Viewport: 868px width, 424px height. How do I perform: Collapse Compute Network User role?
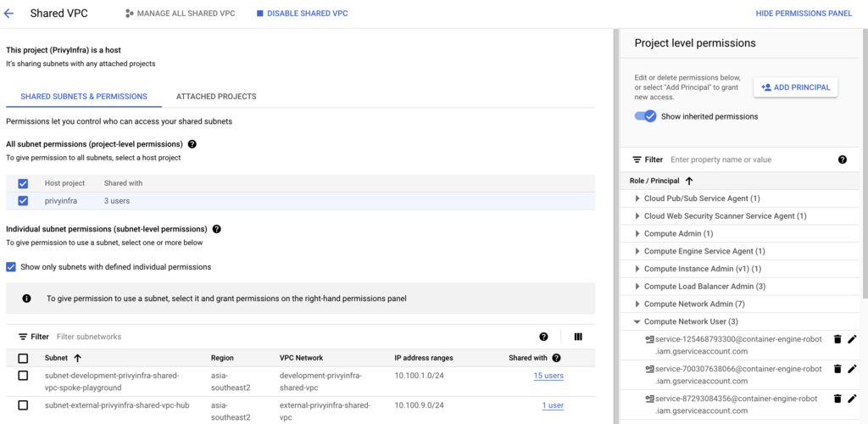637,321
